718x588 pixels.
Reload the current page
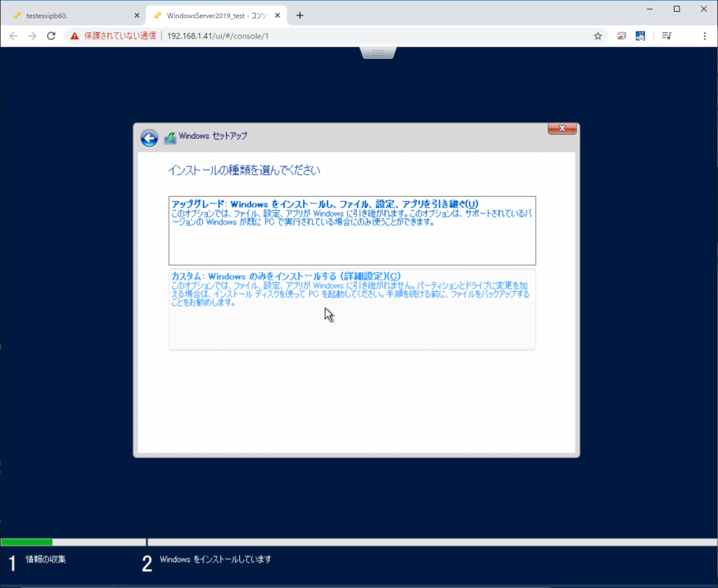[51, 36]
